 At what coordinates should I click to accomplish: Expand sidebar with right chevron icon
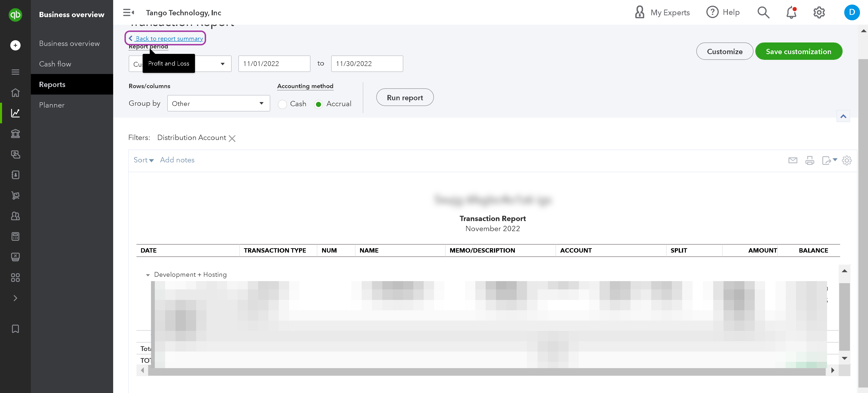coord(15,298)
